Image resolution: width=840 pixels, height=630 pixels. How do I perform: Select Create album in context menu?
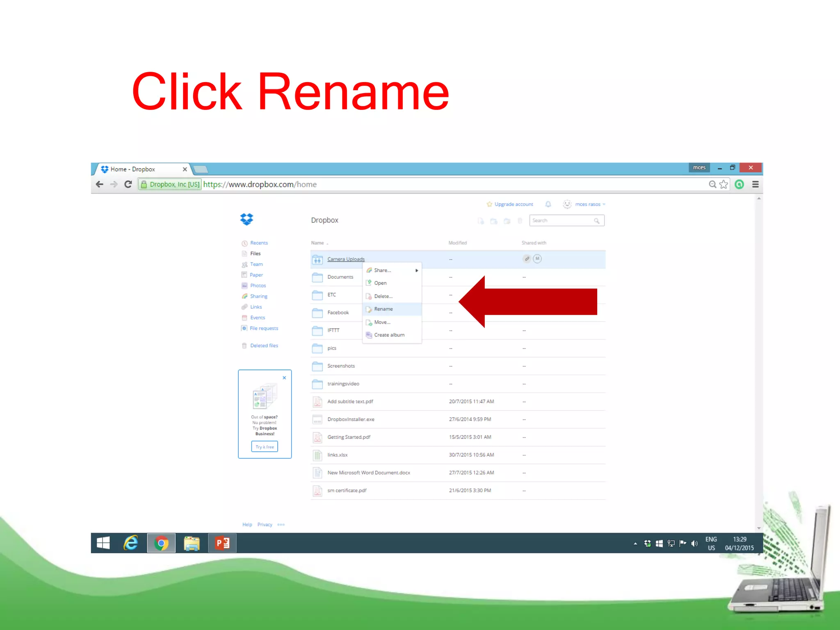click(392, 335)
